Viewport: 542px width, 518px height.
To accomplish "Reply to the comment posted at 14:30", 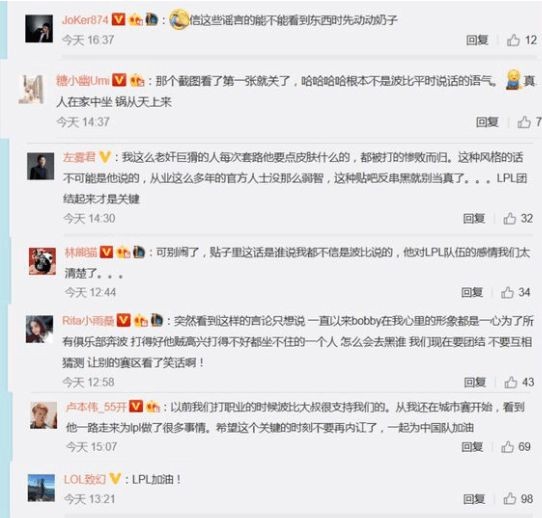I will click(474, 218).
